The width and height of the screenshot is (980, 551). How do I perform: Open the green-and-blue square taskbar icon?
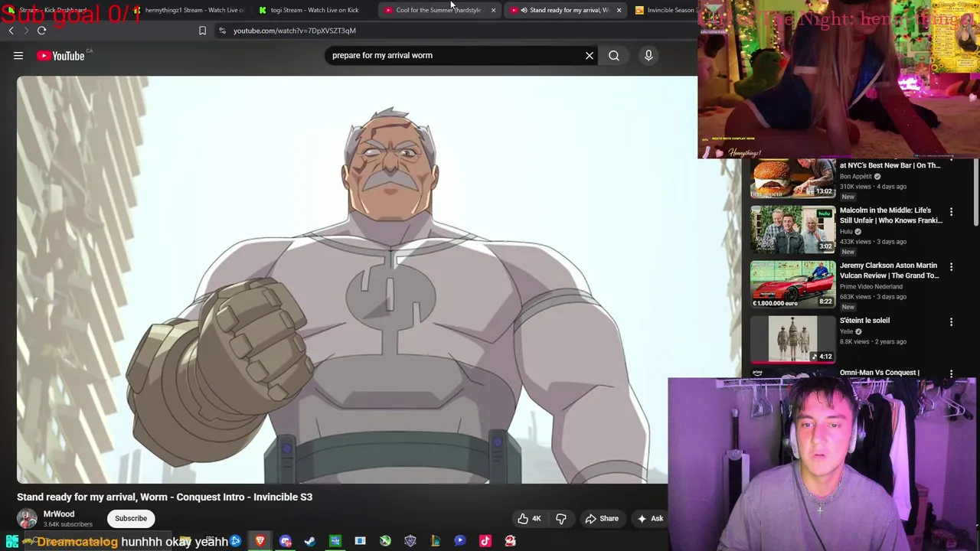point(335,541)
